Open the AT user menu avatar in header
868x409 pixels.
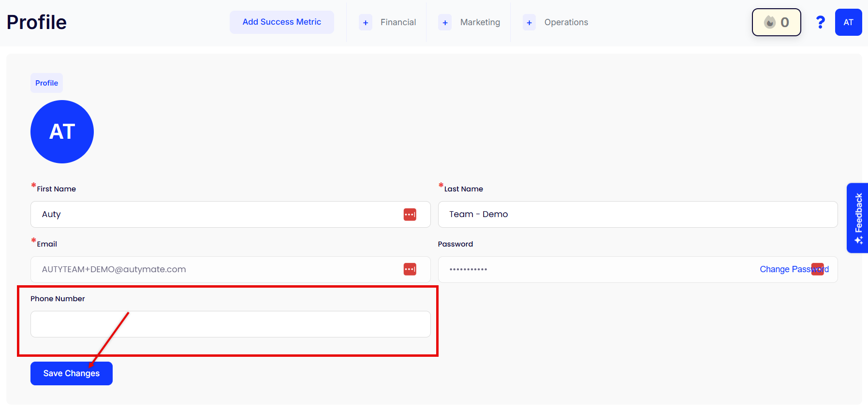pos(848,22)
